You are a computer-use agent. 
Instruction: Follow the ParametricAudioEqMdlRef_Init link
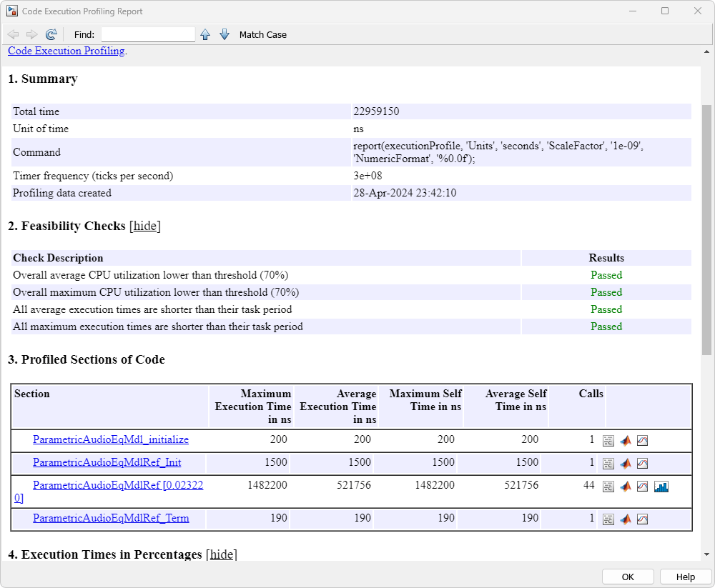107,462
